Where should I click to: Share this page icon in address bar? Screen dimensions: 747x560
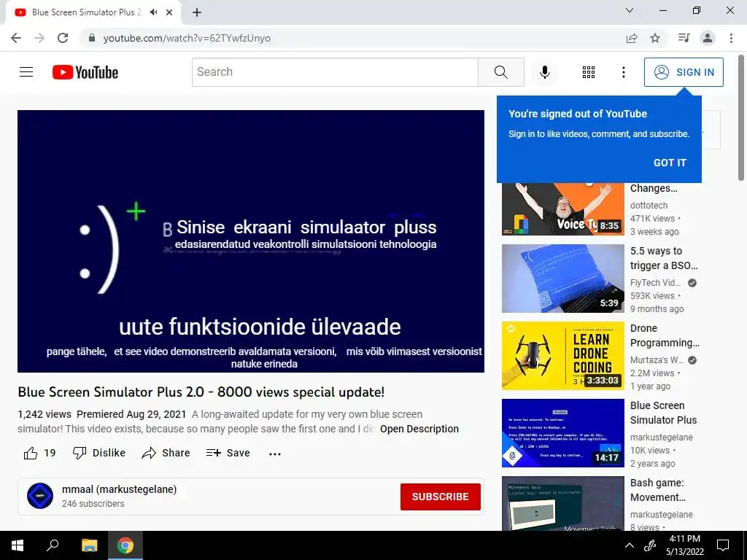click(x=632, y=38)
